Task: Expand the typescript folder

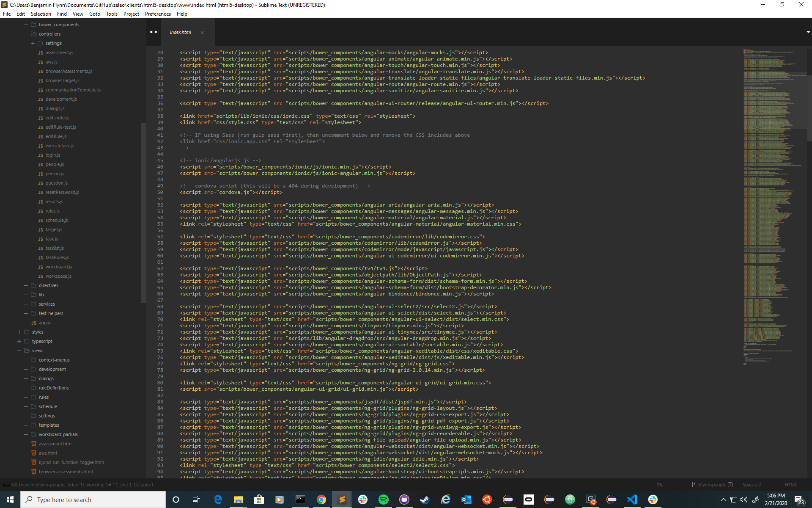Action: [x=19, y=341]
